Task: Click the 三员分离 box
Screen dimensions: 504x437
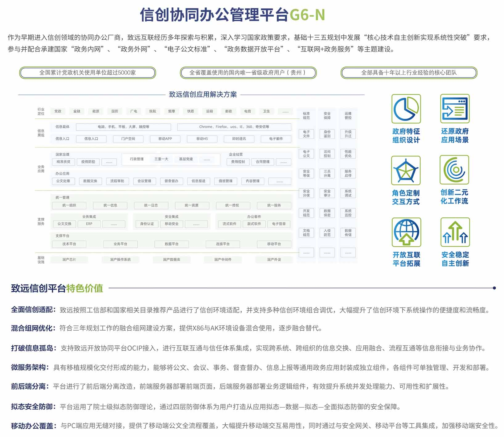Action: pyautogui.click(x=327, y=174)
